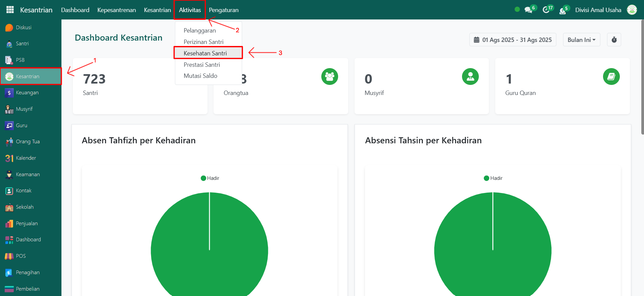Open Keuangan app in sidebar
The width and height of the screenshot is (644, 296).
coord(27,93)
